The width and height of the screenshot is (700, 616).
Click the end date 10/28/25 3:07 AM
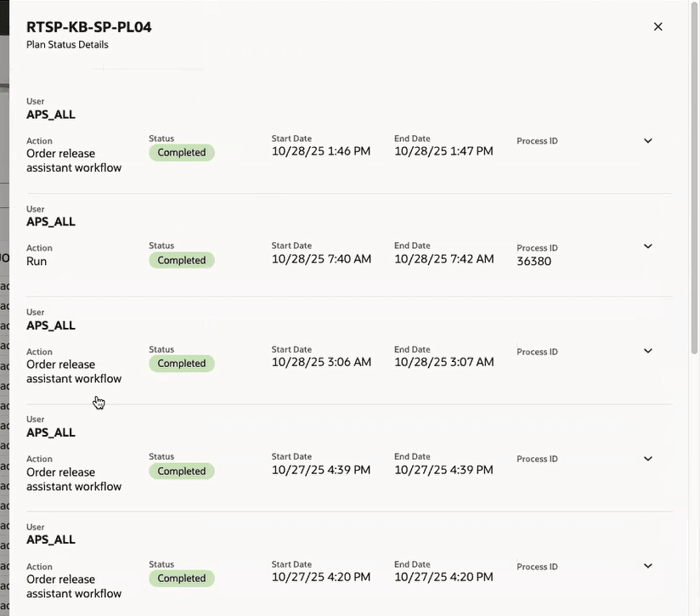[x=443, y=362]
